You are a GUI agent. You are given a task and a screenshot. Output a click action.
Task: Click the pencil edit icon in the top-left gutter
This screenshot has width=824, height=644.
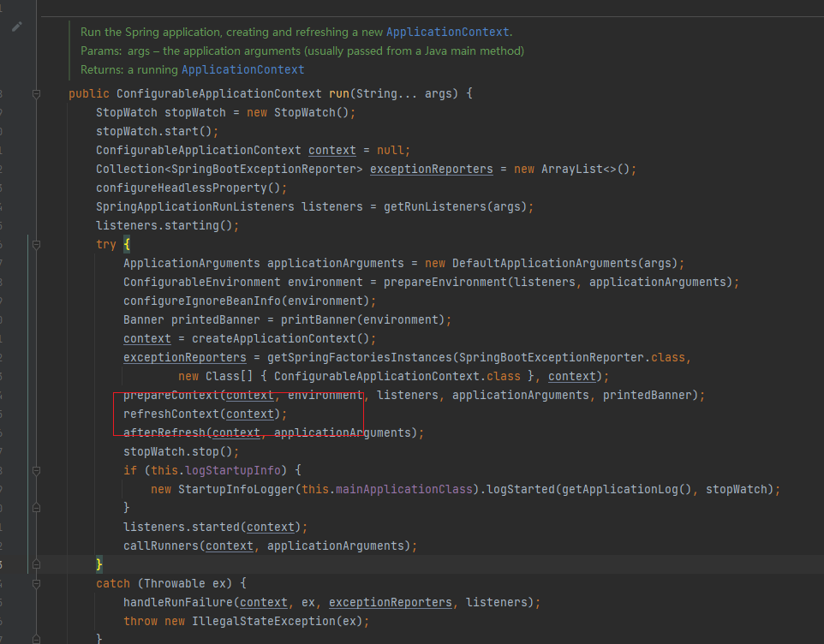click(16, 27)
